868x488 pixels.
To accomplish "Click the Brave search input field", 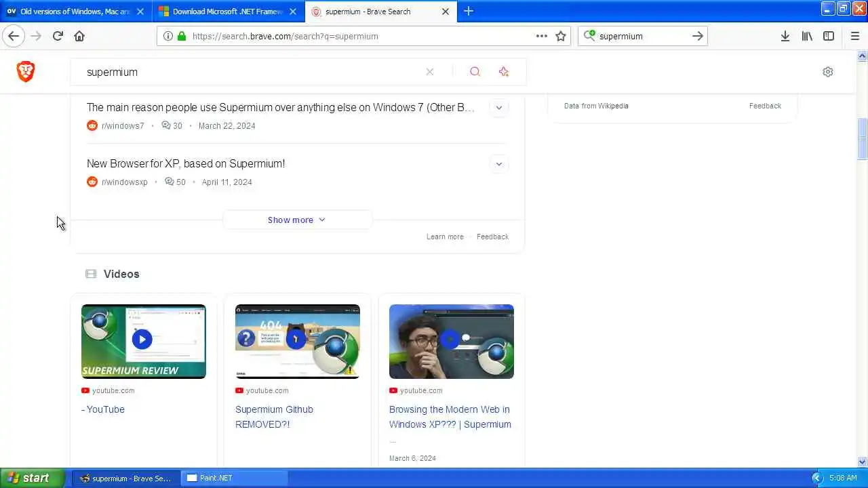I will coord(251,72).
